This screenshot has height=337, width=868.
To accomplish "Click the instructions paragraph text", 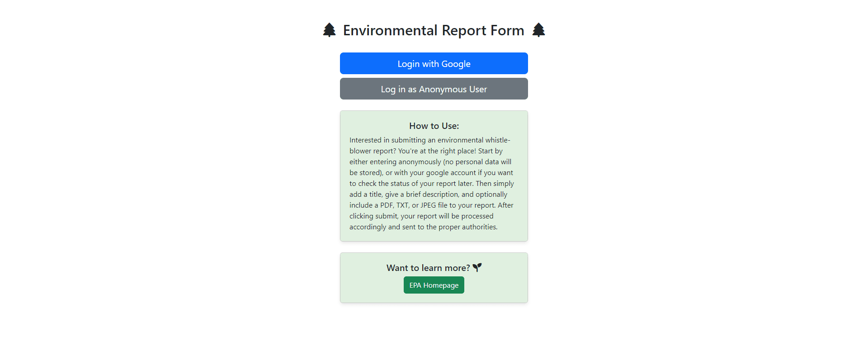I will [x=432, y=183].
